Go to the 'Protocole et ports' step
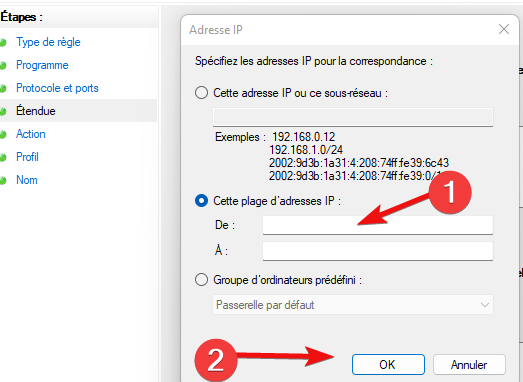The height and width of the screenshot is (382, 523). point(57,88)
